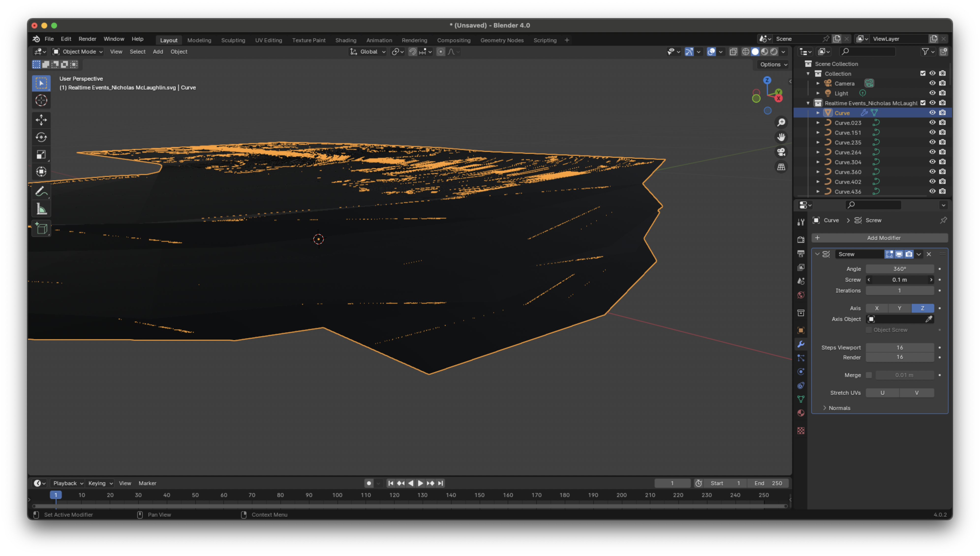
Task: Select the Measure tool
Action: pos(41,209)
